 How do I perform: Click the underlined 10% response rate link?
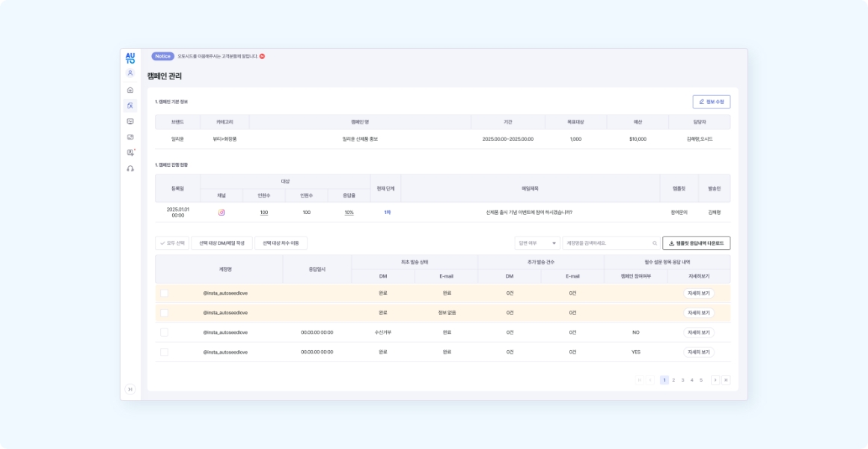(349, 213)
